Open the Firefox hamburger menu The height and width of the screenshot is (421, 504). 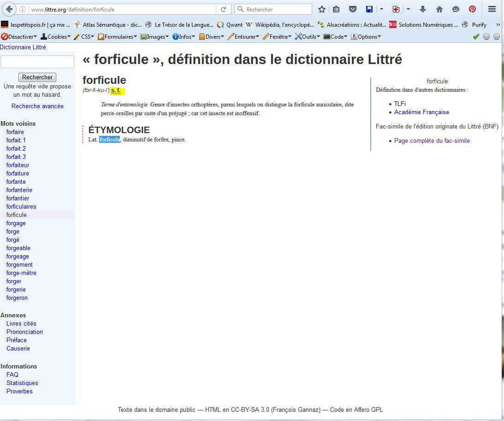[492, 9]
